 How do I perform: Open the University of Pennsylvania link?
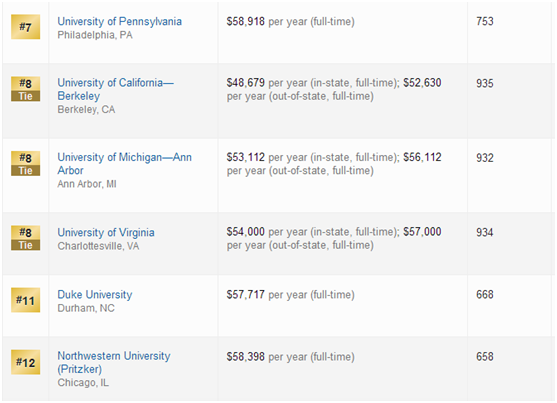point(119,21)
